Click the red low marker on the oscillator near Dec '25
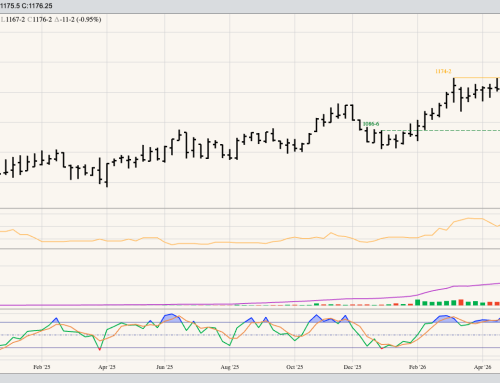The image size is (500, 383). point(382,348)
